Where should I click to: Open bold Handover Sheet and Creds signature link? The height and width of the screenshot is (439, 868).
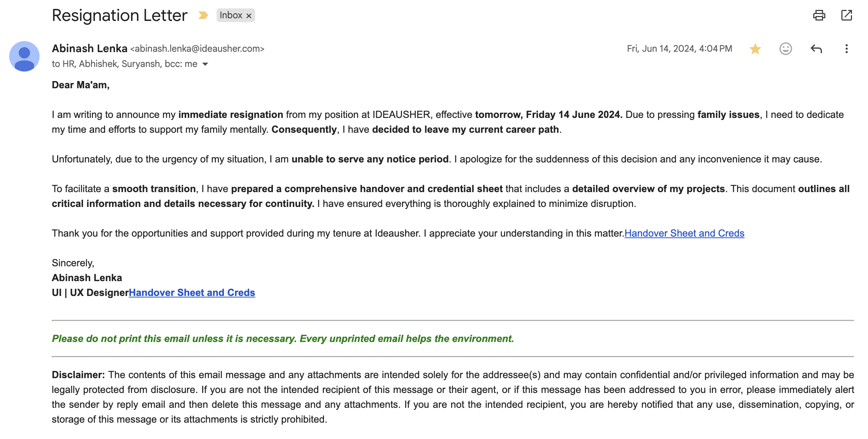pyautogui.click(x=192, y=293)
